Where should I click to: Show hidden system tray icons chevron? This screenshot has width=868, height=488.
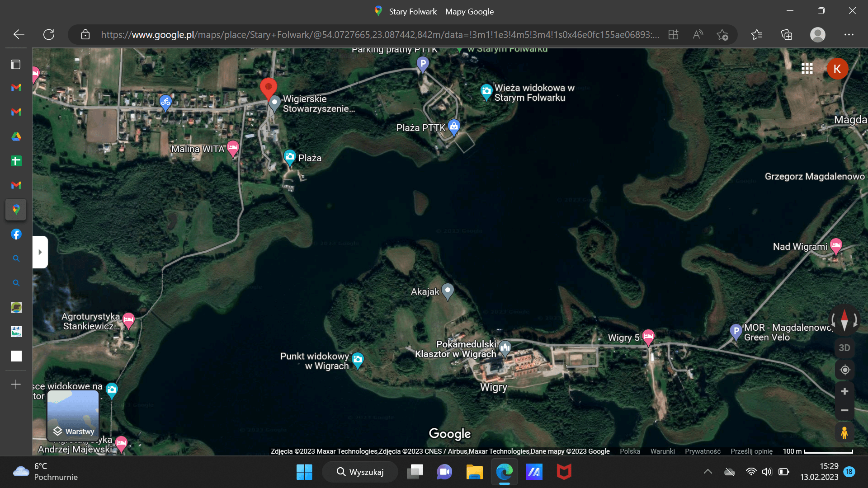tap(708, 472)
